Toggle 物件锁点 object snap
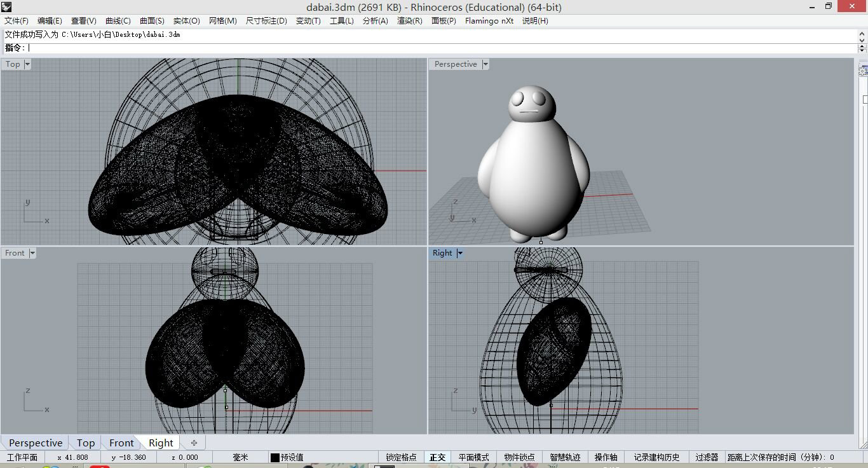 click(x=520, y=457)
